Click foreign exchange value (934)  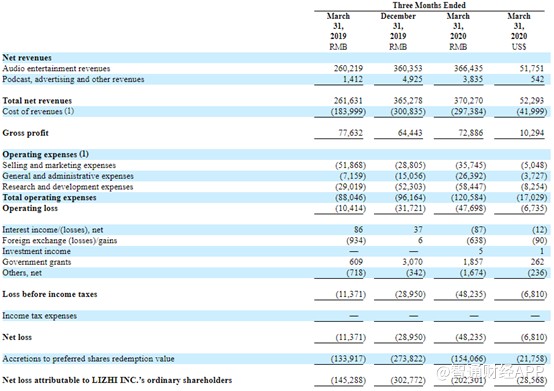click(356, 241)
